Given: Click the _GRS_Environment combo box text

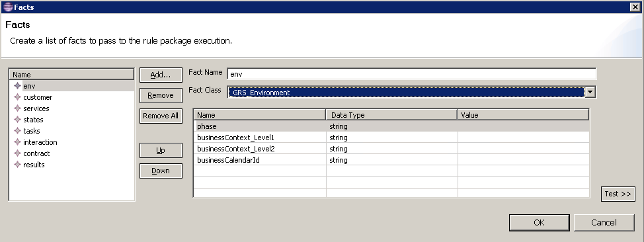Looking at the screenshot, I should point(260,93).
